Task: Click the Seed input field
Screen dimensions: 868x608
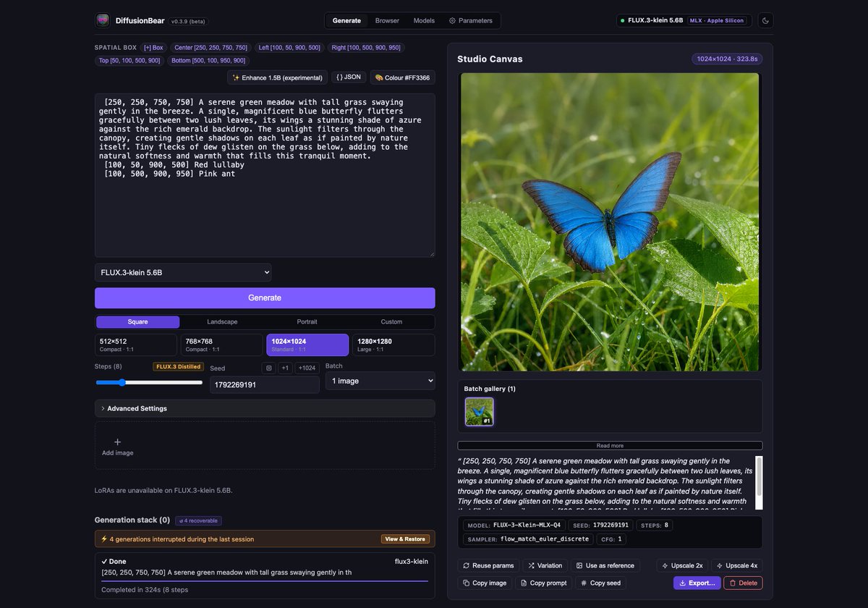Action: click(x=265, y=384)
